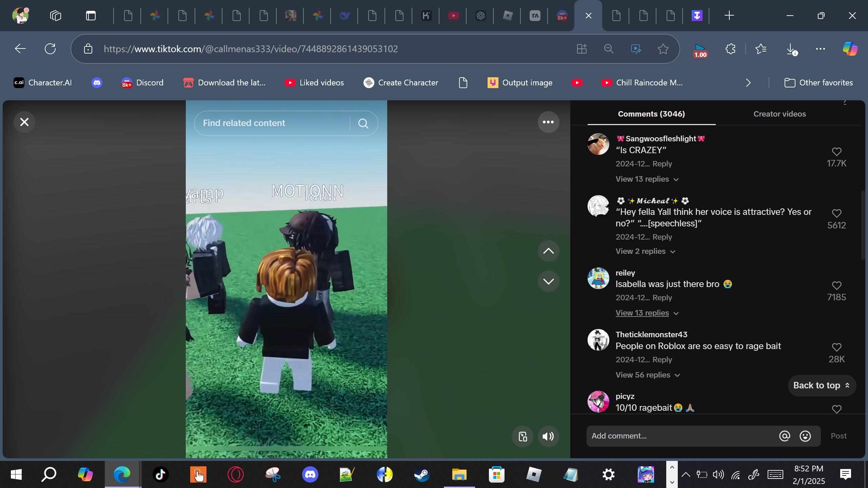Open TikTok app from Windows taskbar
The height and width of the screenshot is (488, 868).
point(160,474)
